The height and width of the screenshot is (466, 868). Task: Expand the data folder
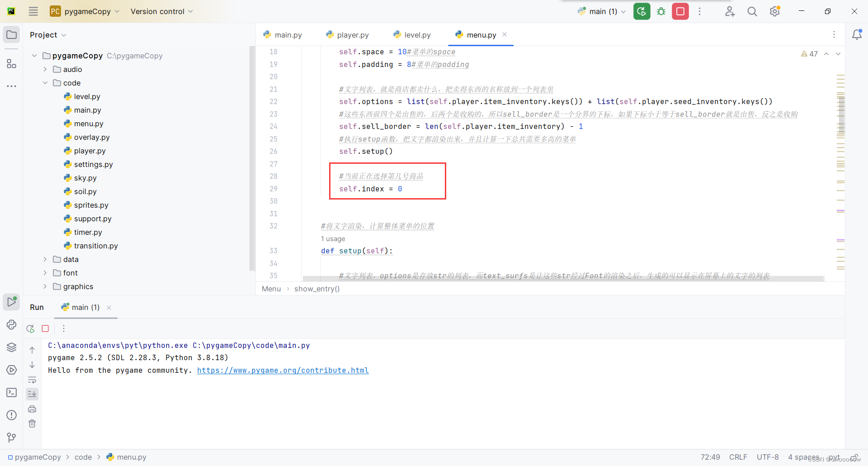[x=45, y=259]
